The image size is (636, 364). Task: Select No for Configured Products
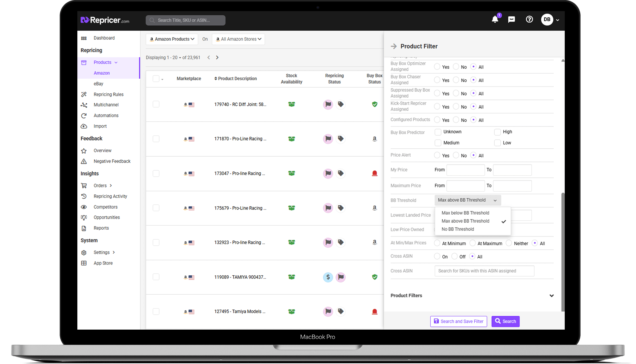click(x=456, y=120)
